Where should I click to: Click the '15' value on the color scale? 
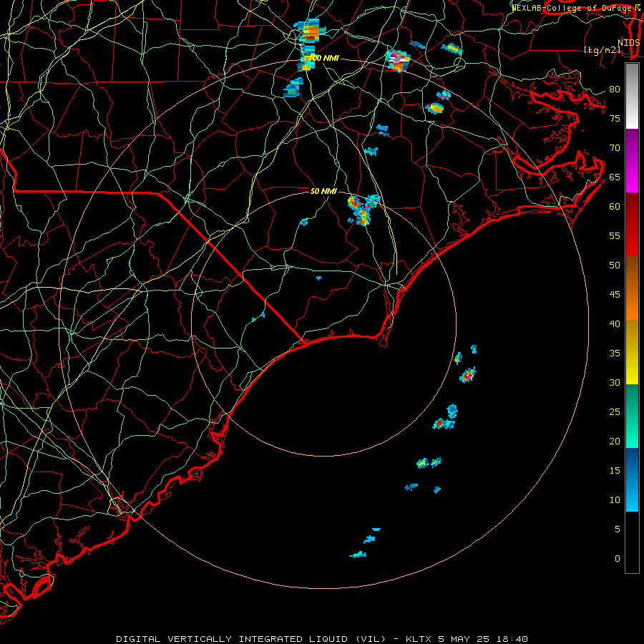click(615, 471)
